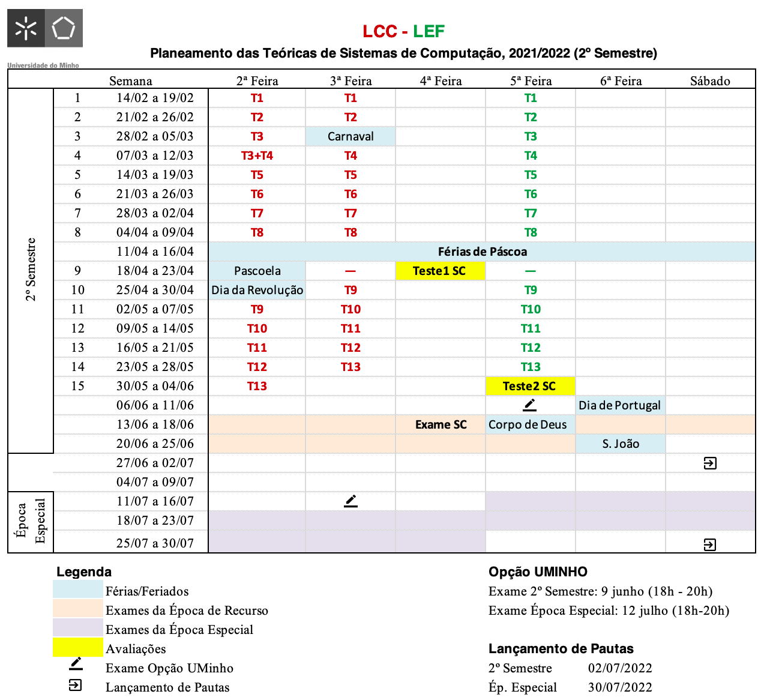Image resolution: width=767 pixels, height=700 pixels.
Task: Click the Avaliações legend label
Action: coord(136,649)
